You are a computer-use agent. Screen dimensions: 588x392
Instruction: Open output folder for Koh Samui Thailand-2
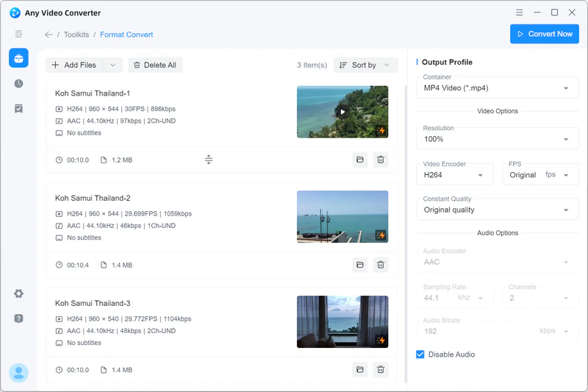coord(359,265)
